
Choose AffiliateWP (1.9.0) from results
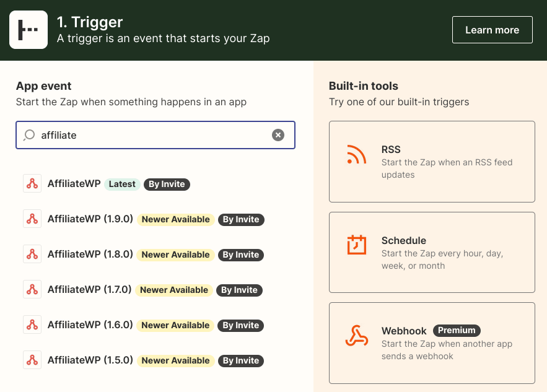(90, 219)
